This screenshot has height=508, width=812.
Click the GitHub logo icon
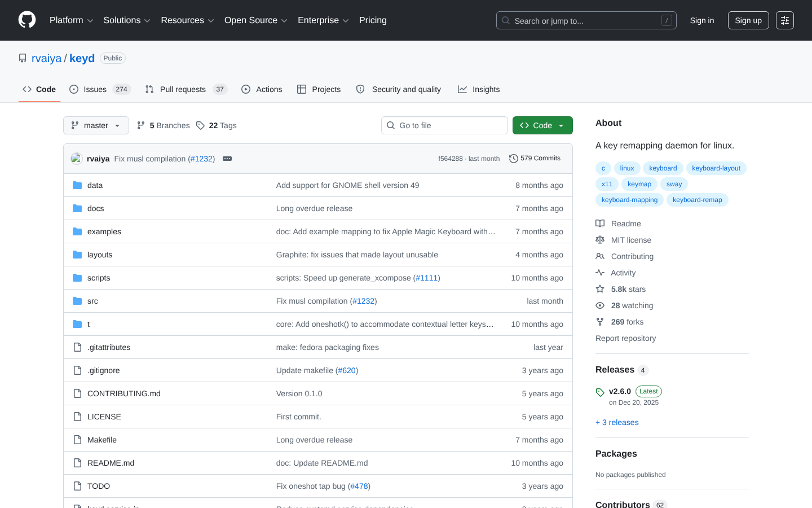[x=27, y=20]
